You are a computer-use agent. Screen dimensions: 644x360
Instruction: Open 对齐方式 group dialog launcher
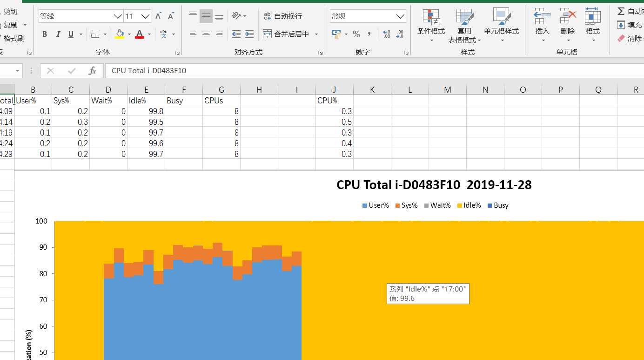tap(321, 53)
